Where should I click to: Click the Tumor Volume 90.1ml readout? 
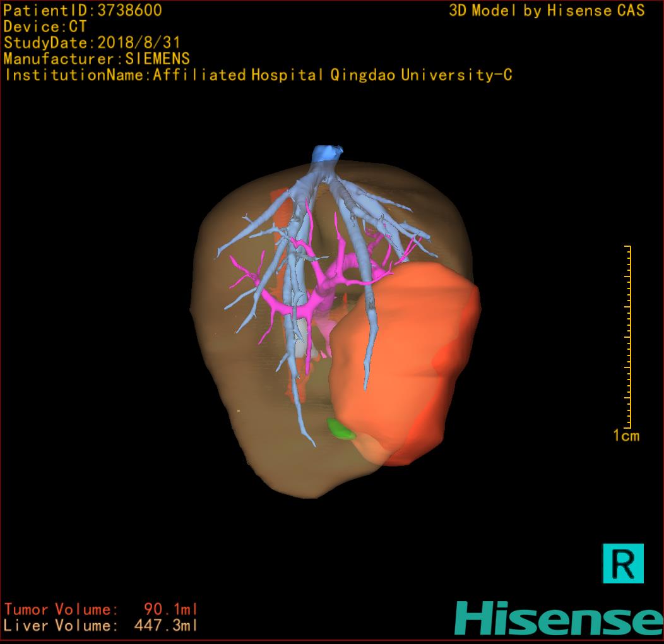101,609
